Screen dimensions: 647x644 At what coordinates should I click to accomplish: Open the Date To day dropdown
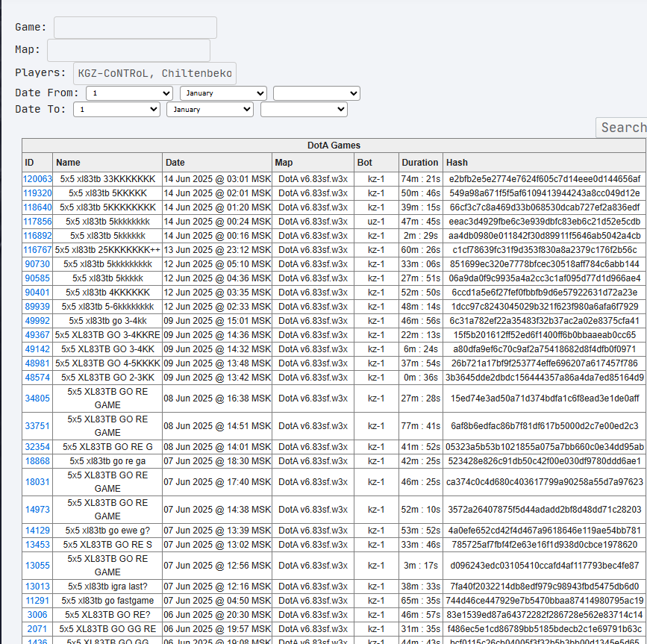click(116, 110)
